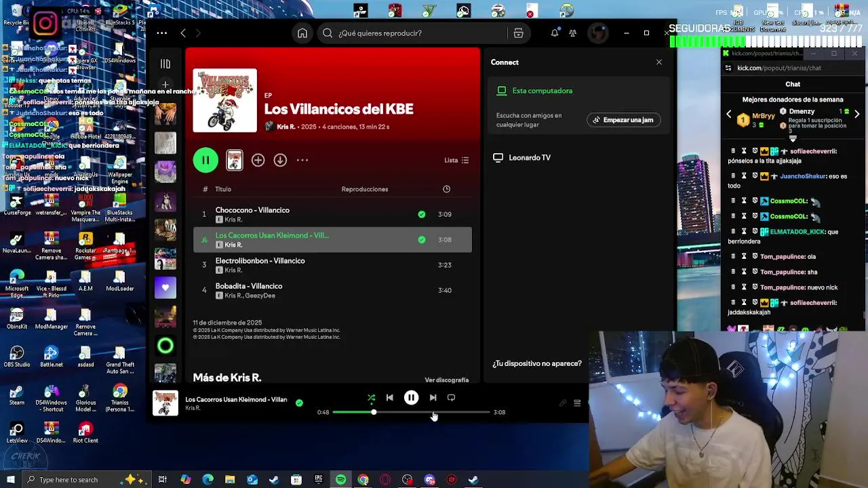This screenshot has height=488, width=868.
Task: Open Microsoft Edge from taskbar
Action: coord(208,480)
